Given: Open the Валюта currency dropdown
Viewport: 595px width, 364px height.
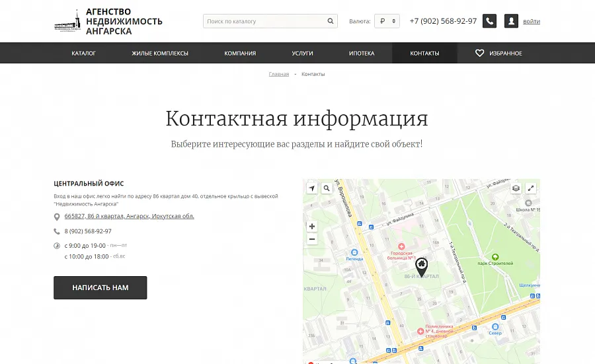Looking at the screenshot, I should [x=387, y=21].
